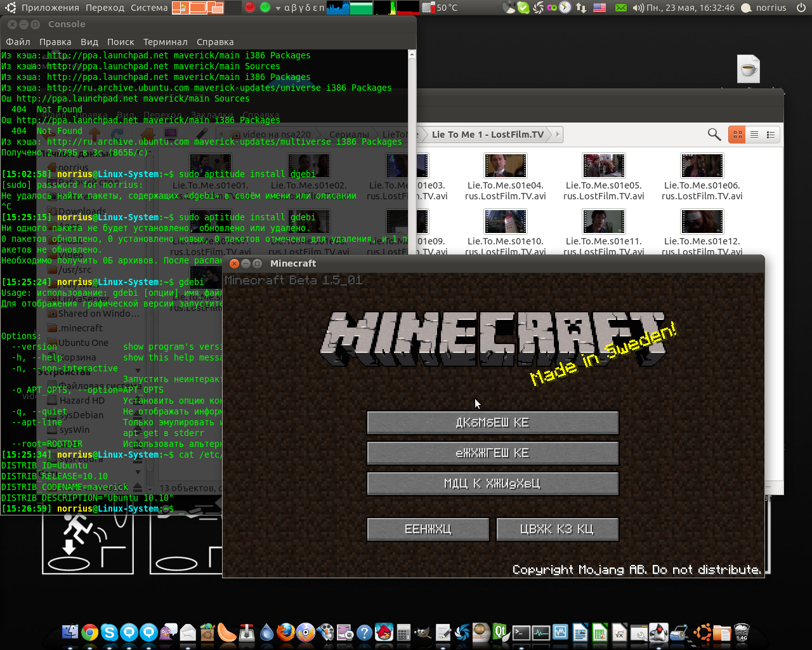Select Lie.To.Me.s01e12 video thumbnail
812x650 pixels.
[702, 222]
